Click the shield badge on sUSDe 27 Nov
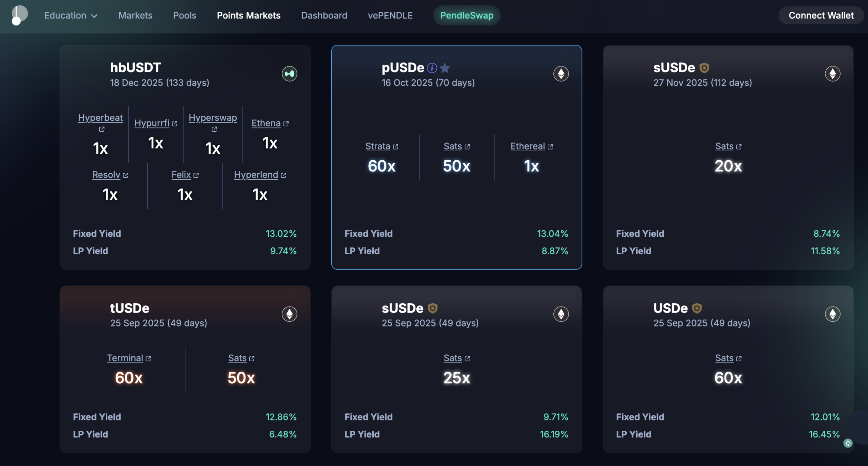Screen dimensions: 868x466 [704, 68]
